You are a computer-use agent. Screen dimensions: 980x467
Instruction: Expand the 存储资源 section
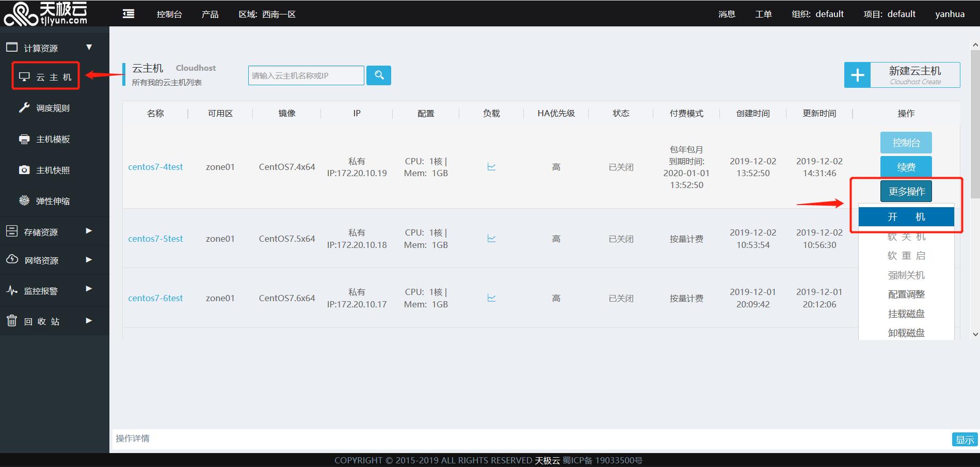pyautogui.click(x=41, y=232)
